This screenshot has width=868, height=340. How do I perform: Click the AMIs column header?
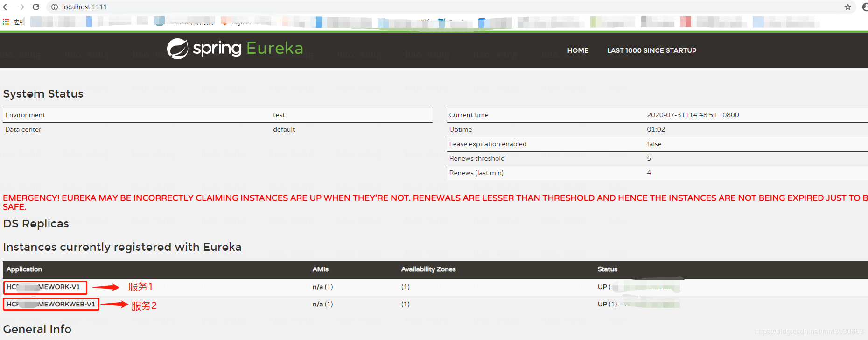(x=321, y=269)
